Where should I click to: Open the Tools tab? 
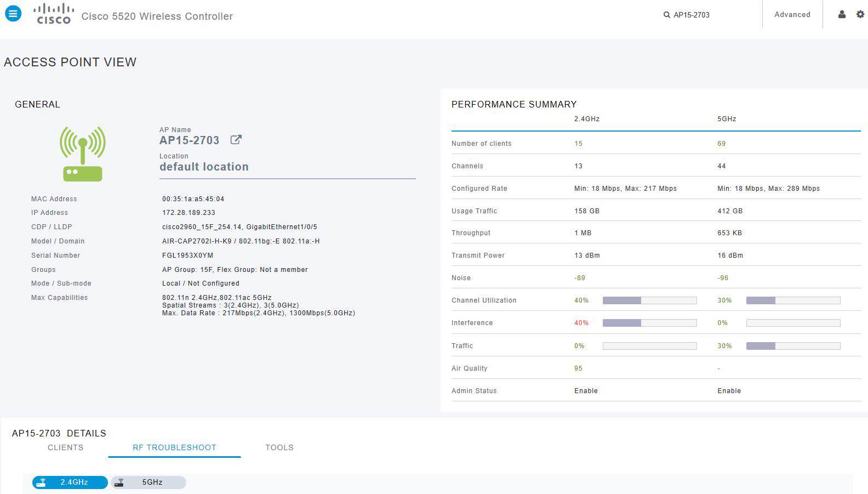(x=279, y=447)
